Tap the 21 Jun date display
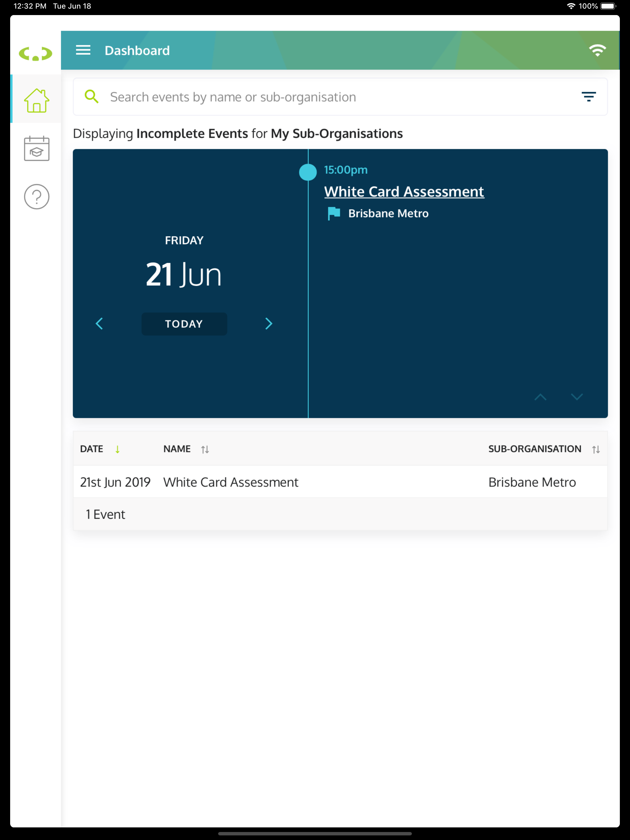The width and height of the screenshot is (630, 840). point(184,274)
